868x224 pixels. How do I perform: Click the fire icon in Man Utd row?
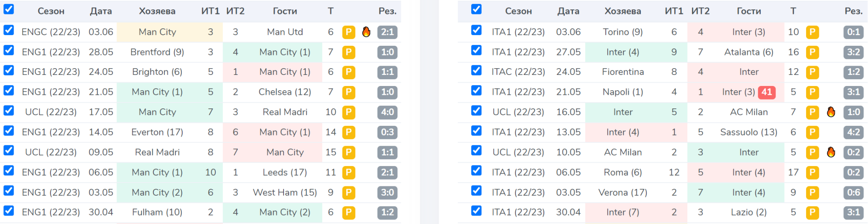point(366,32)
